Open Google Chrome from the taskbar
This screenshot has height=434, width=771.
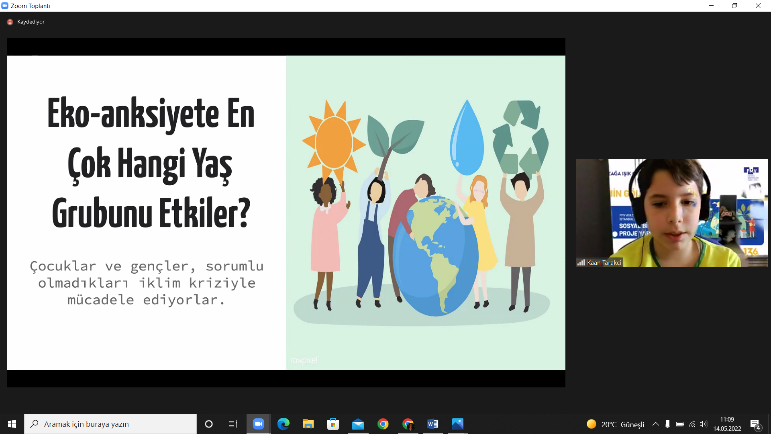click(x=383, y=424)
